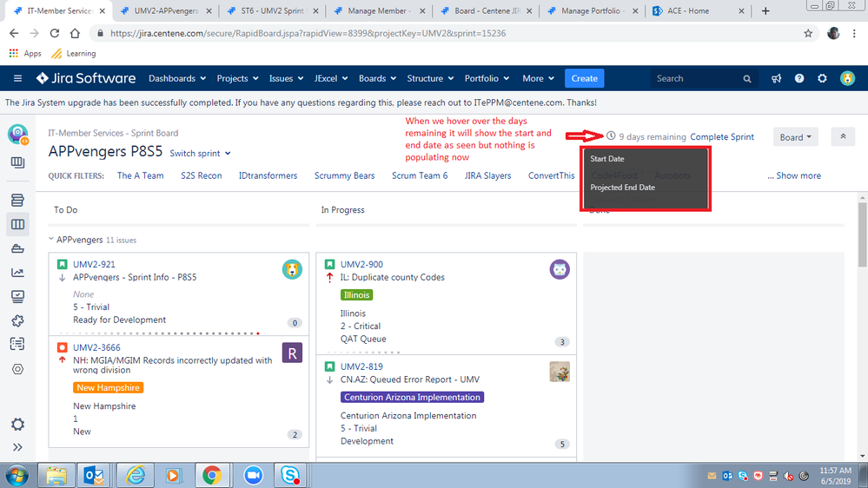The width and height of the screenshot is (868, 488).
Task: Toggle the JIRA Slayers quick filter
Action: pyautogui.click(x=487, y=175)
